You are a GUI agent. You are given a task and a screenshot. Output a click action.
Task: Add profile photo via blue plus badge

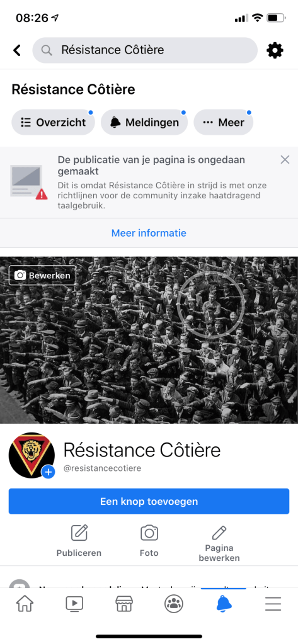(48, 472)
